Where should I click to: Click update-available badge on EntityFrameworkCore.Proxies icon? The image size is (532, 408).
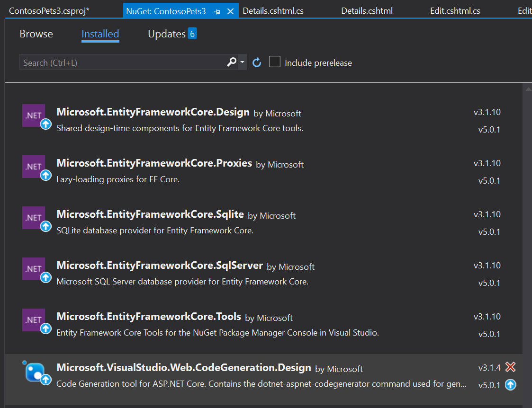(x=46, y=176)
